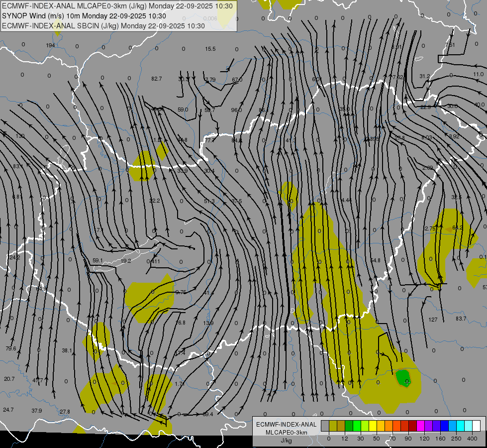Screen dimensions: 487x448
Task: Click the dark green legend swatch
Action: (x=349, y=426)
